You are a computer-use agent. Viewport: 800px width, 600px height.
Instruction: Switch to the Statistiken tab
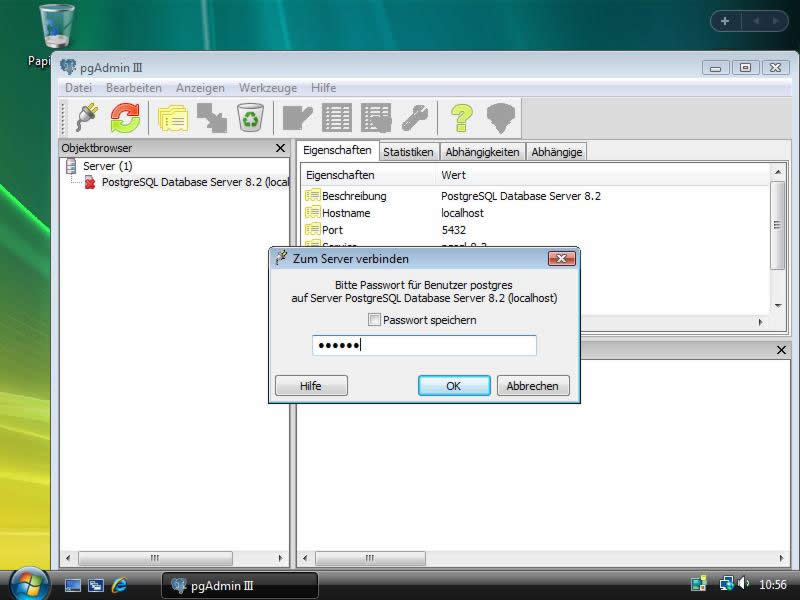[408, 152]
